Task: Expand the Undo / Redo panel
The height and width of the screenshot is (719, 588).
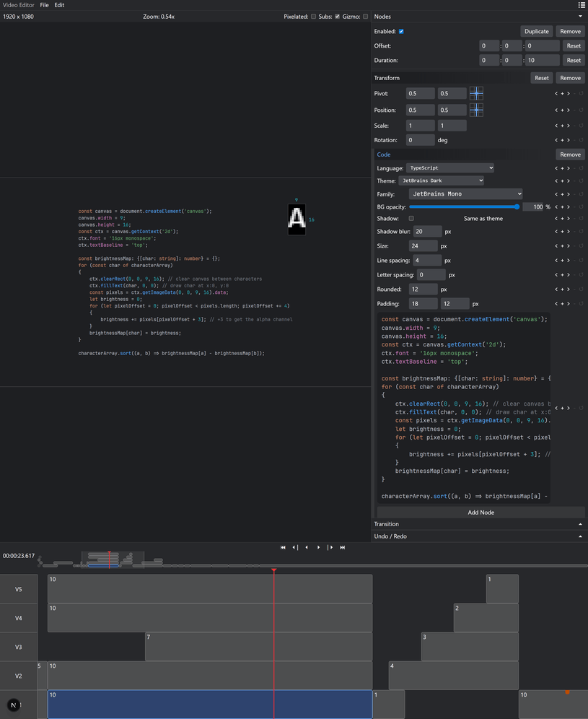Action: coord(580,536)
